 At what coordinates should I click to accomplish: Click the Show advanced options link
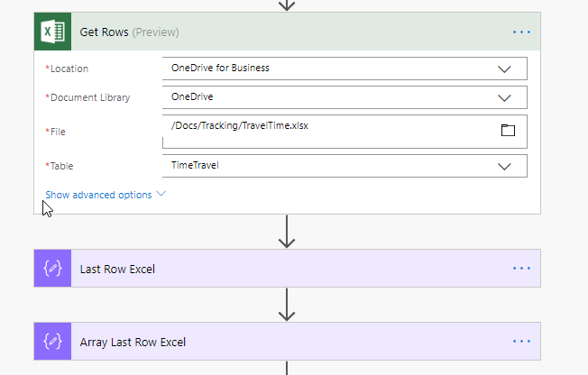[98, 195]
